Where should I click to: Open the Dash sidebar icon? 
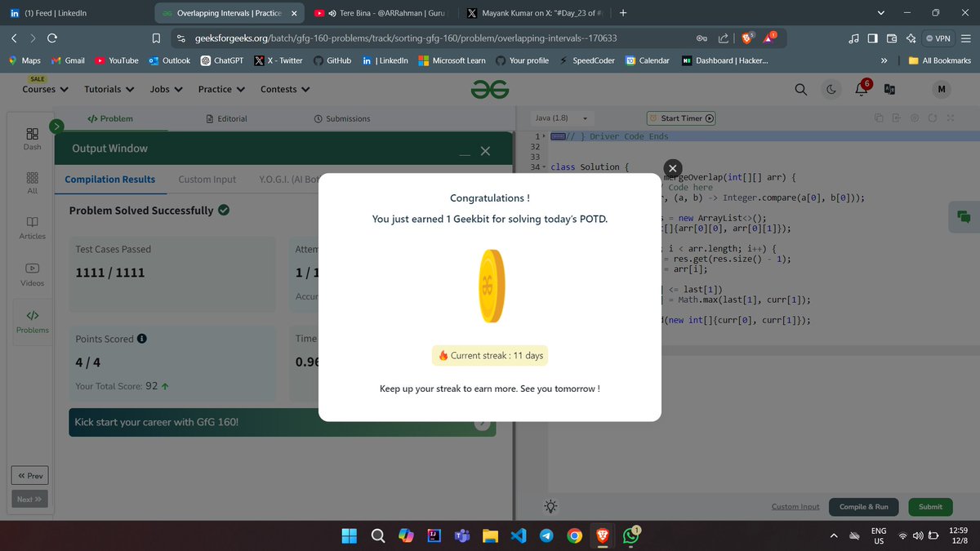32,138
